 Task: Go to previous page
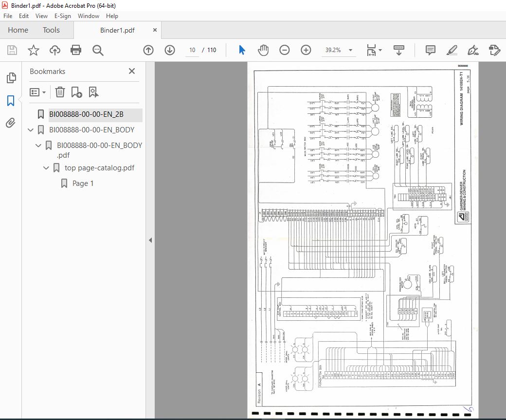[148, 50]
